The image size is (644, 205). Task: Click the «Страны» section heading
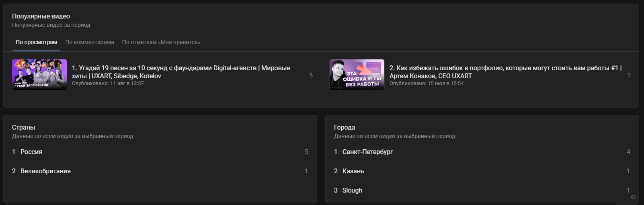tap(23, 128)
